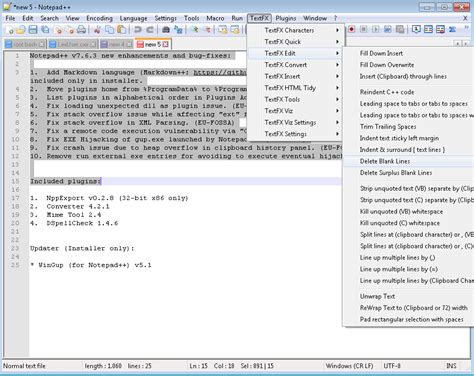Zoom out of the text
474x376 pixels.
(208, 30)
